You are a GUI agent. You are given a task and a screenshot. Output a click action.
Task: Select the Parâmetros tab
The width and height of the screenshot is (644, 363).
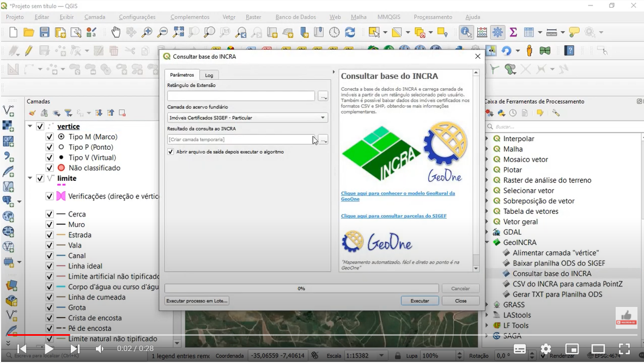click(x=182, y=75)
